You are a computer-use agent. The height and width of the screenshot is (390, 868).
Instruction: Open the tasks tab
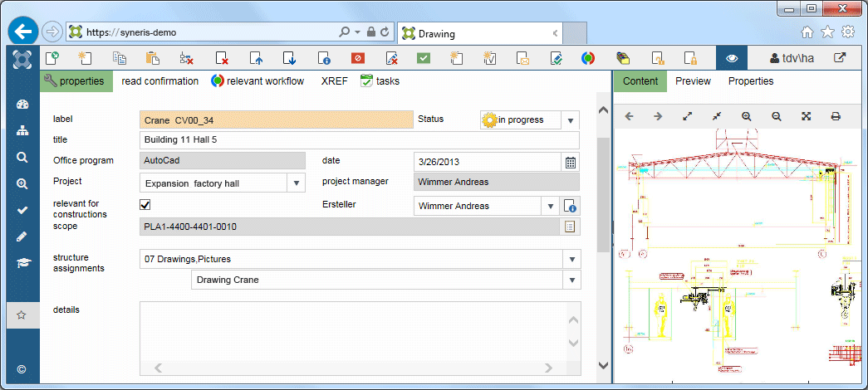click(380, 81)
